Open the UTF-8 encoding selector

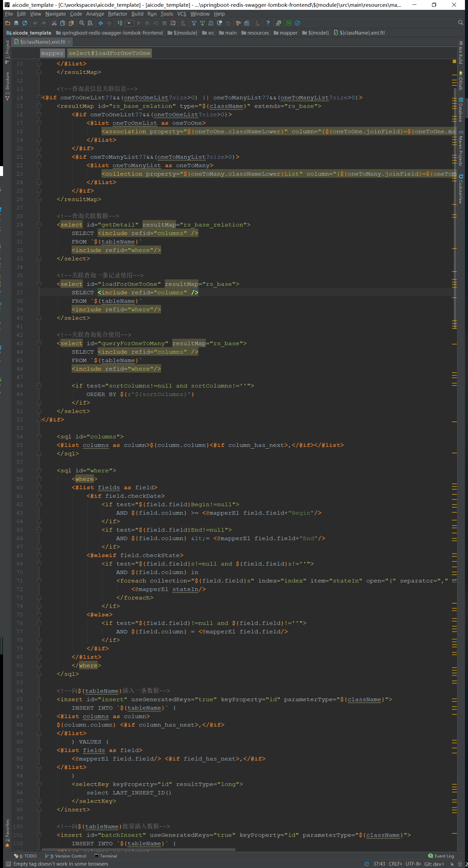pyautogui.click(x=413, y=864)
